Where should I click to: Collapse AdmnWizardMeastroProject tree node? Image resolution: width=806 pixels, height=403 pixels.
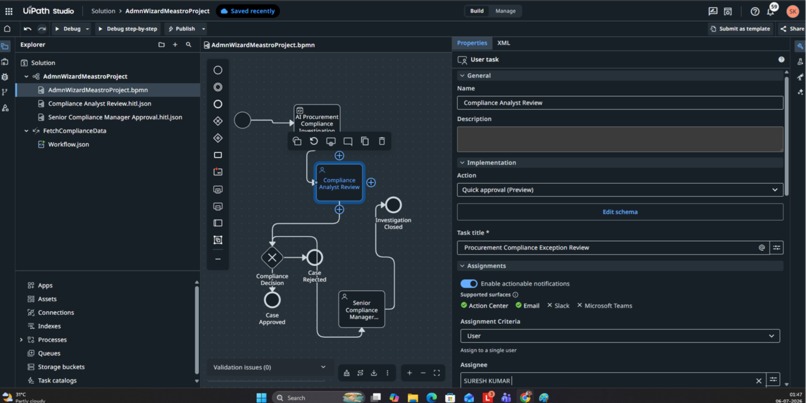[x=26, y=77]
